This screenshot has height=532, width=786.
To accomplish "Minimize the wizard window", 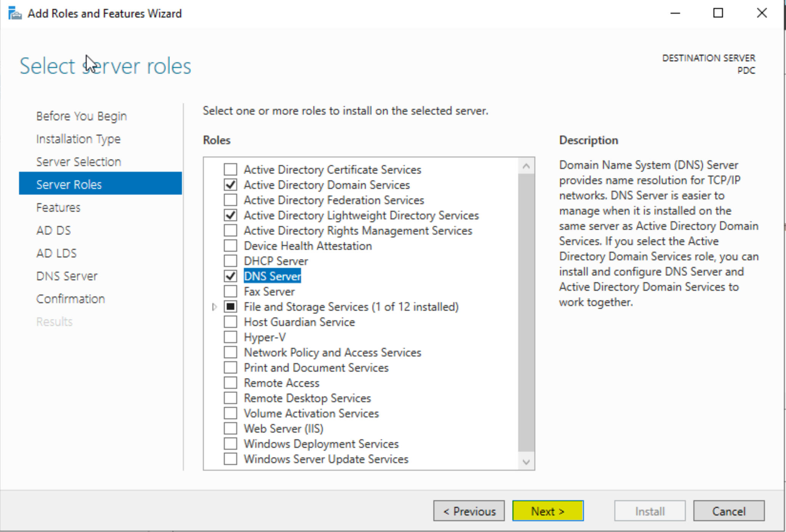I will point(676,13).
